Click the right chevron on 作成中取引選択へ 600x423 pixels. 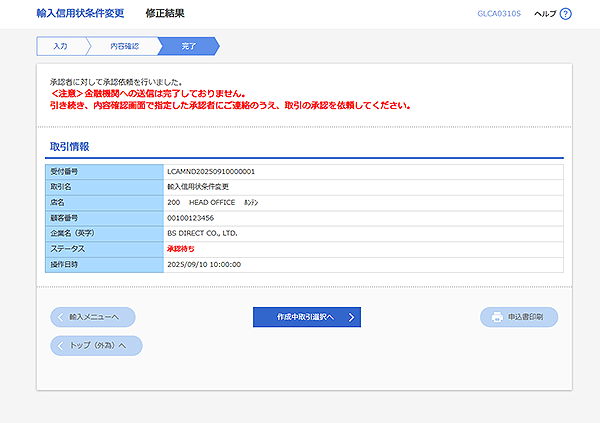click(351, 317)
